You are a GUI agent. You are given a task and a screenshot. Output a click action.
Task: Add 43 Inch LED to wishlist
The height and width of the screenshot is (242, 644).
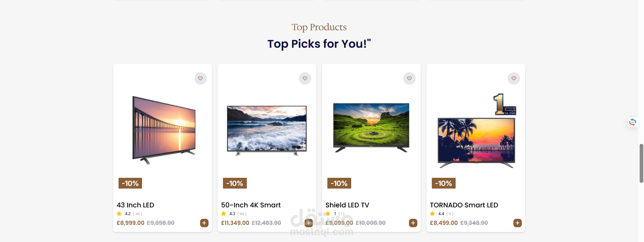coord(200,79)
